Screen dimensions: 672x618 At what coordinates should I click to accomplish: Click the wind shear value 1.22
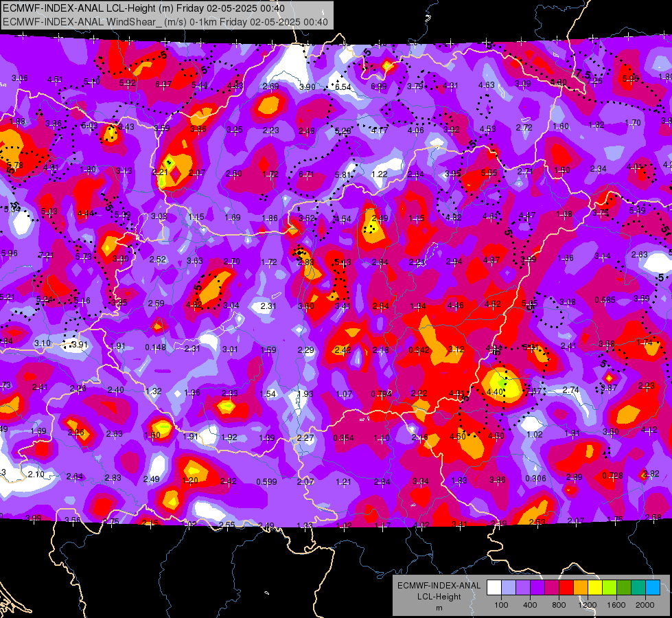[380, 174]
